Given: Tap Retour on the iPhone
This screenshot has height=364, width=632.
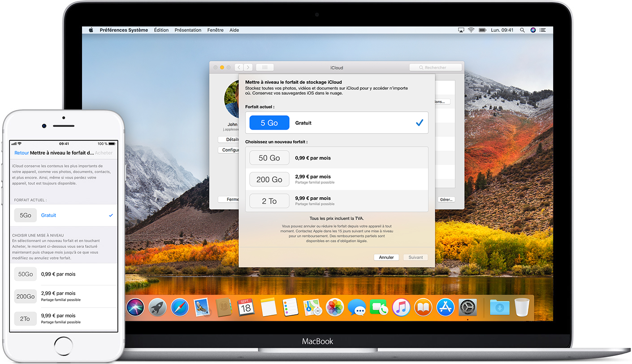Looking at the screenshot, I should tap(22, 153).
